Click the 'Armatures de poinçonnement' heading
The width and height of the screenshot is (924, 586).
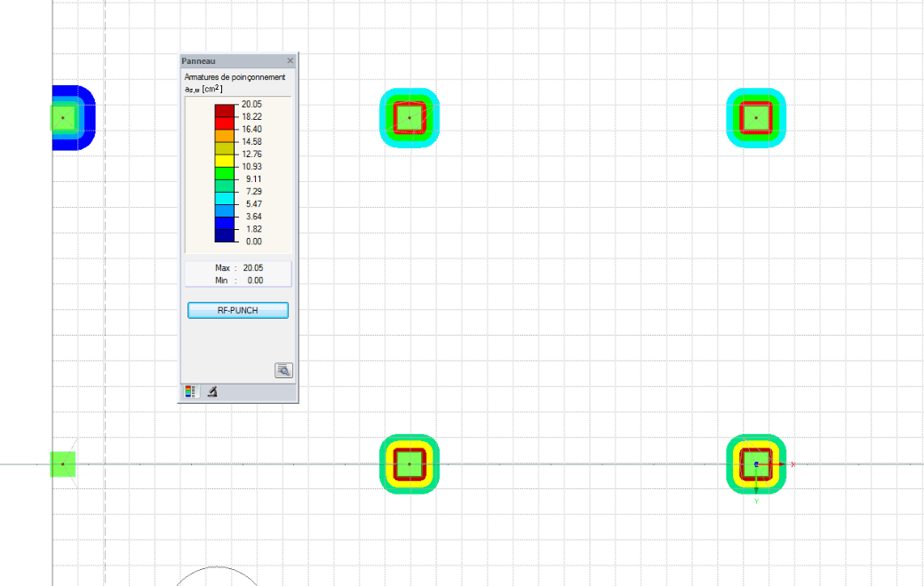[235, 77]
